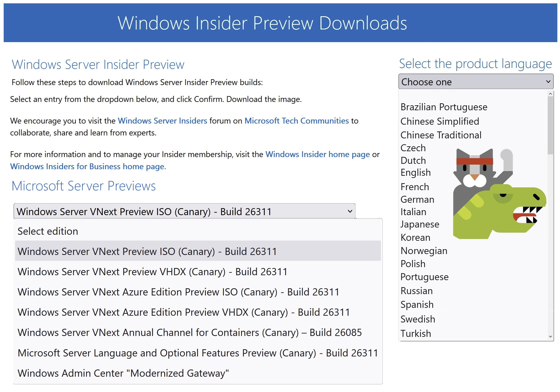Select Brazilian Portuguese from language list
This screenshot has height=392, width=560.
point(444,107)
